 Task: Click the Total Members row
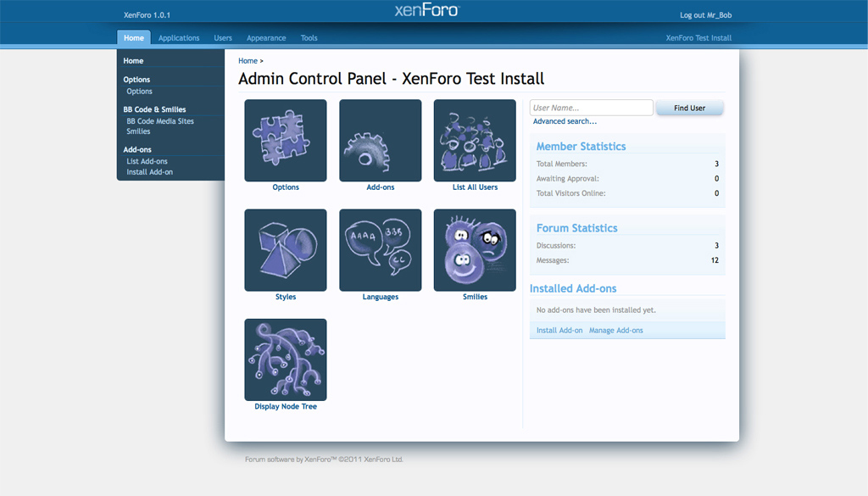click(x=627, y=164)
